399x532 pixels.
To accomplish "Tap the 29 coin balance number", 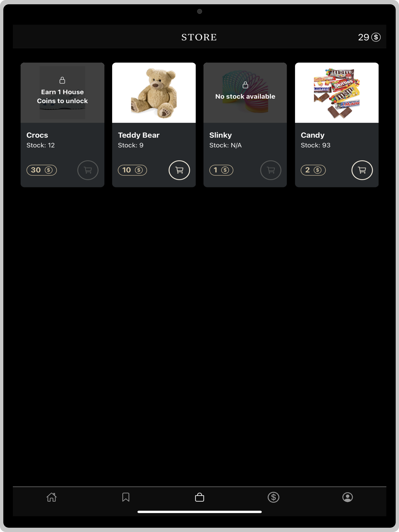I will coord(363,37).
